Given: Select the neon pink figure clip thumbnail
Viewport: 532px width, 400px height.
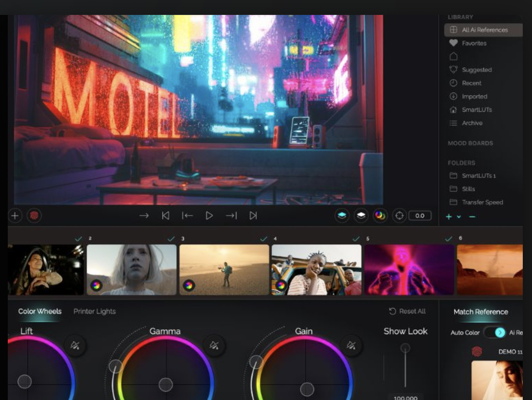Looking at the screenshot, I should click(409, 270).
